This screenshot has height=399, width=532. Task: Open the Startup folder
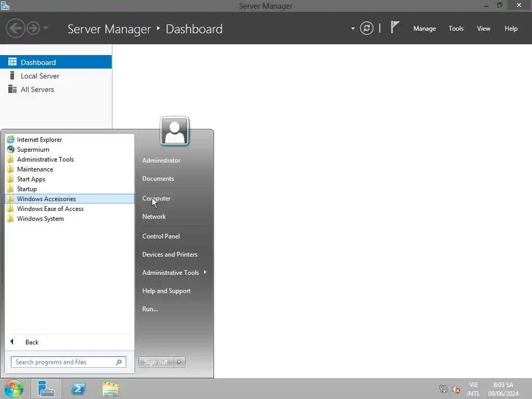[70, 189]
